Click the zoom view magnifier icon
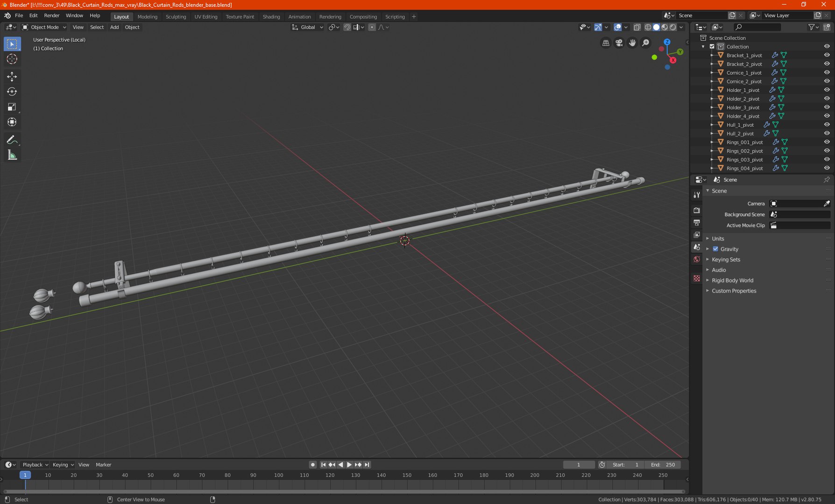 646,43
